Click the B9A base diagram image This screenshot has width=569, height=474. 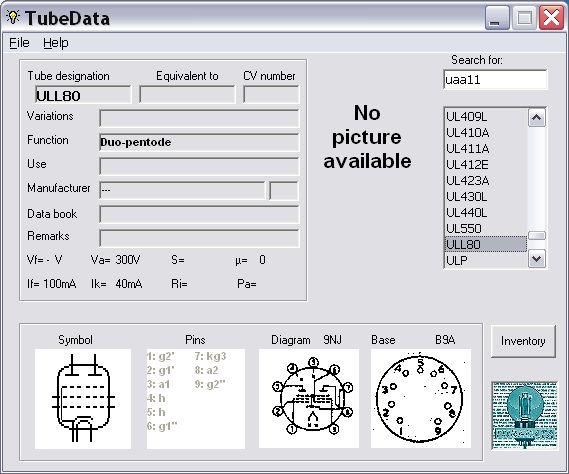coord(421,399)
